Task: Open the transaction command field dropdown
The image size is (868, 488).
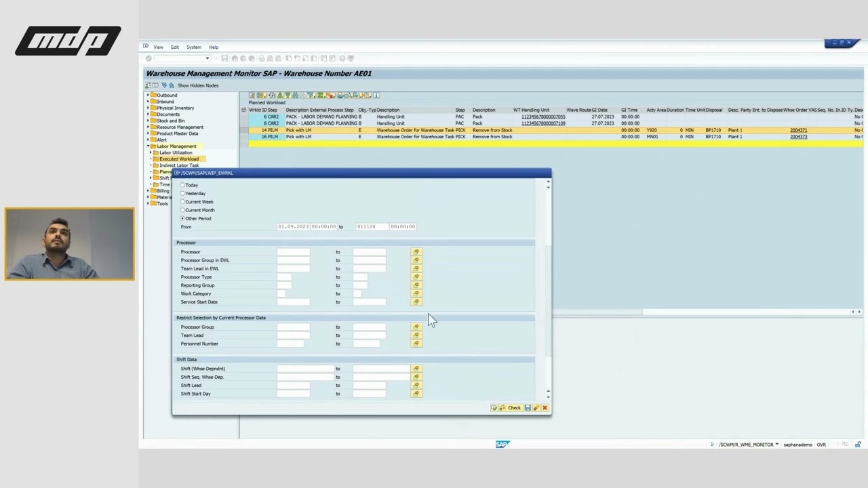Action: [208, 58]
